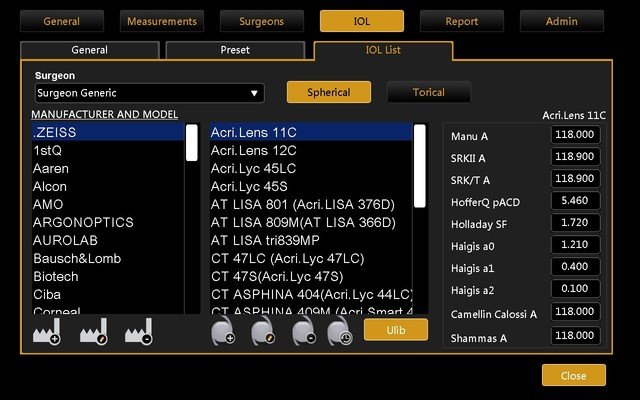
Task: Pick Biotech manufacturer
Action: tap(108, 276)
